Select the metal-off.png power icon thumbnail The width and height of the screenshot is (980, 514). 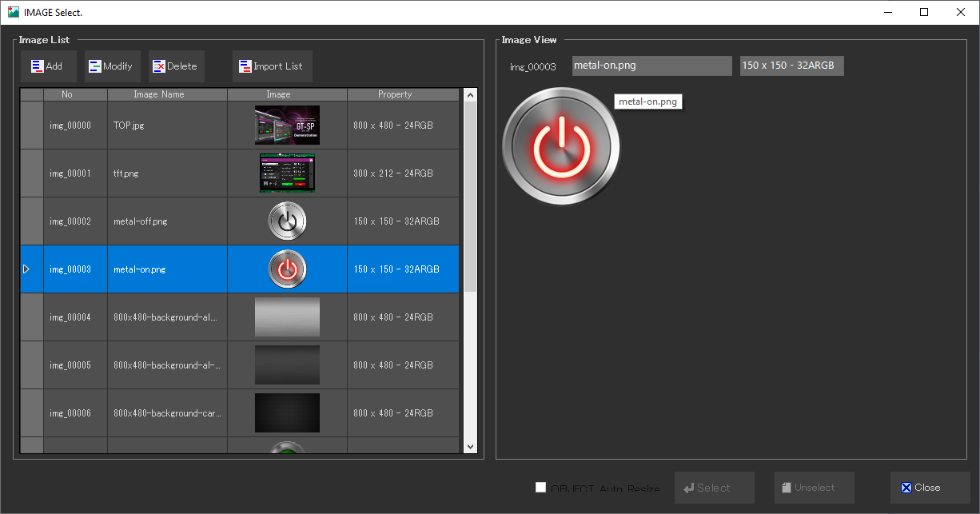coord(287,221)
